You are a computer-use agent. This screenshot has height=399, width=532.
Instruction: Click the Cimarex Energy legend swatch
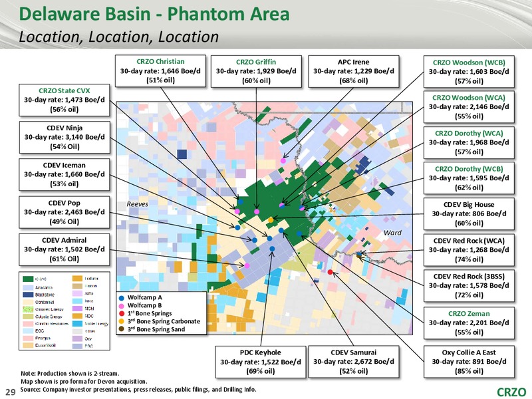[28, 309]
